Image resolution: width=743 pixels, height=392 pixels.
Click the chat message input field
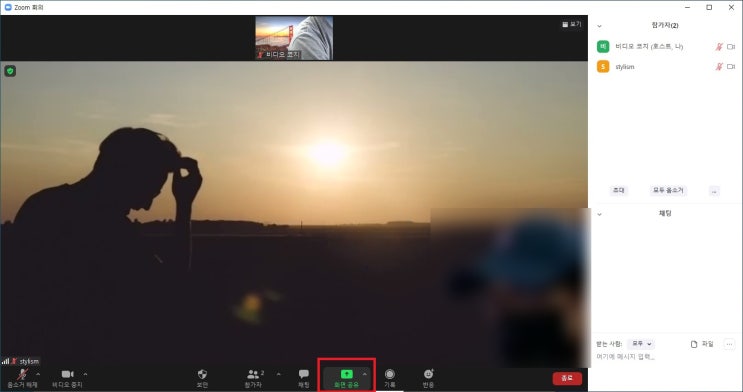[665, 356]
